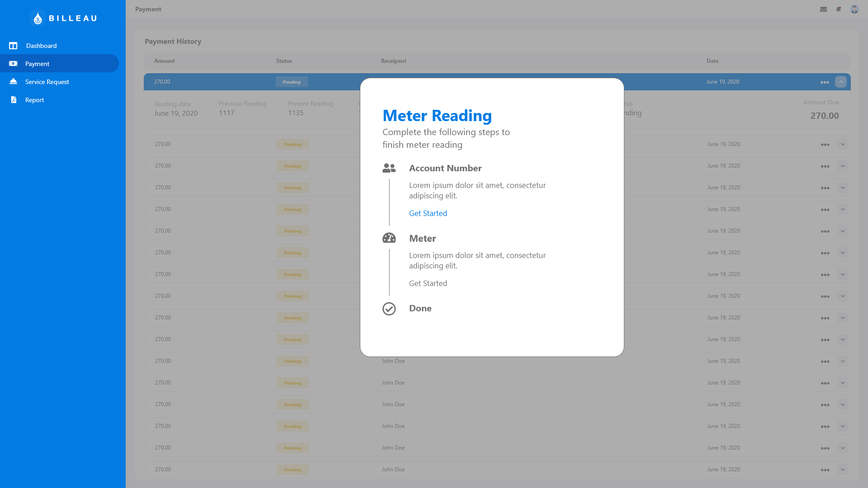This screenshot has height=488, width=868.
Task: Expand the last payment row chevron
Action: [843, 469]
